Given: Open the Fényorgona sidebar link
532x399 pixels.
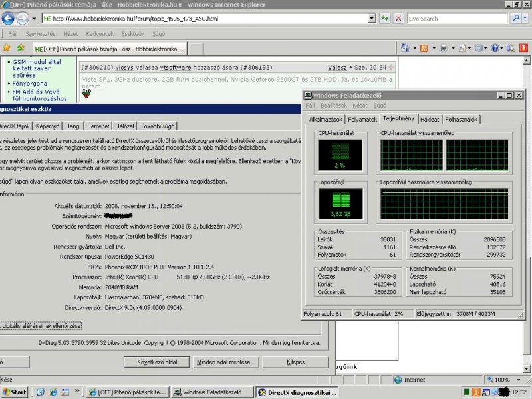Looking at the screenshot, I should (x=30, y=84).
